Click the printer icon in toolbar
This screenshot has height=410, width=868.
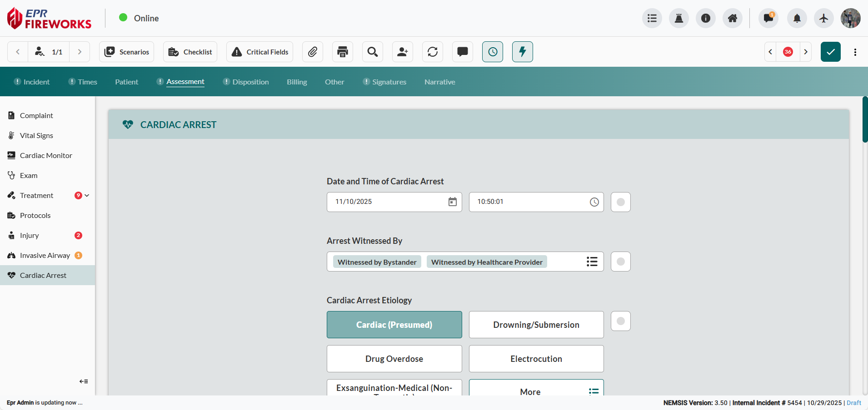pyautogui.click(x=343, y=52)
